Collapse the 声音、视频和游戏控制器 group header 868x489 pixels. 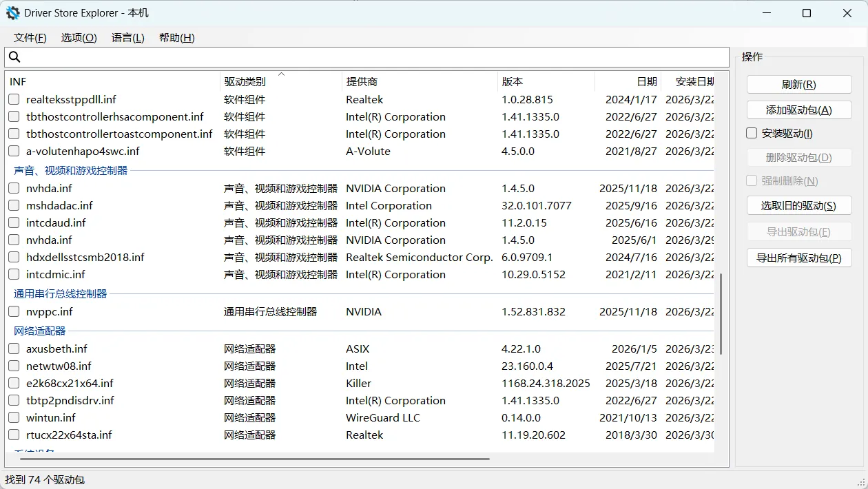pyautogui.click(x=71, y=170)
